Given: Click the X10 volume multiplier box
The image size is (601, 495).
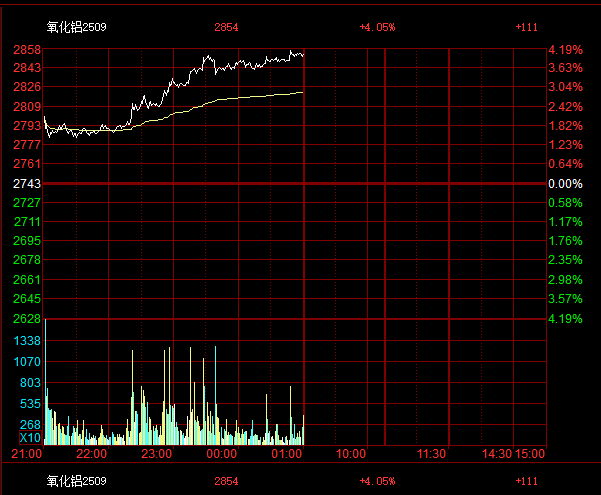Looking at the screenshot, I should click(30, 437).
